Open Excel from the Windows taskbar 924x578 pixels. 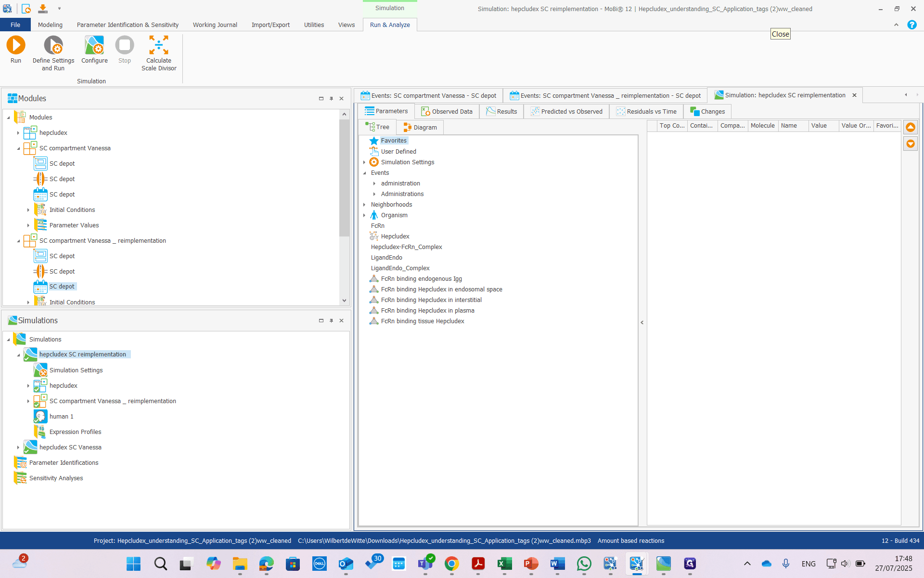pyautogui.click(x=504, y=564)
